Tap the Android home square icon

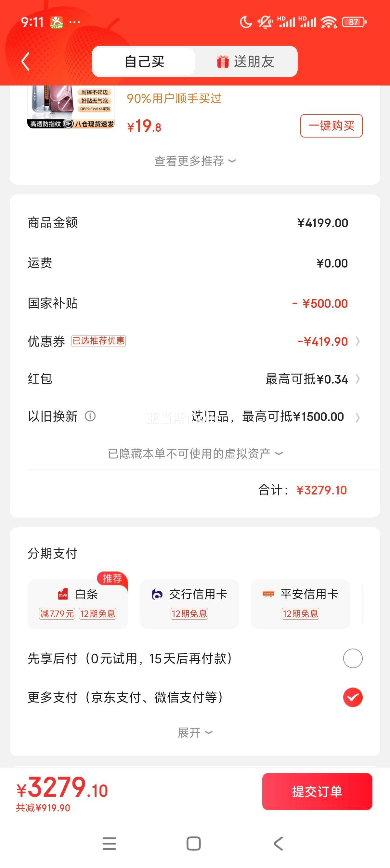[194, 843]
